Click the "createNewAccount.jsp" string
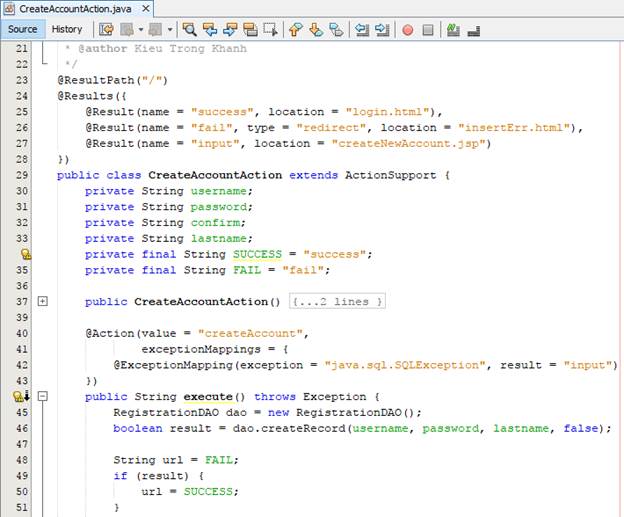 [x=408, y=144]
